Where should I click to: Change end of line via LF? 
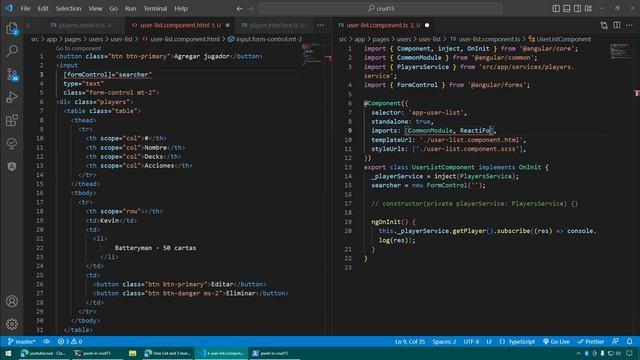[489, 342]
